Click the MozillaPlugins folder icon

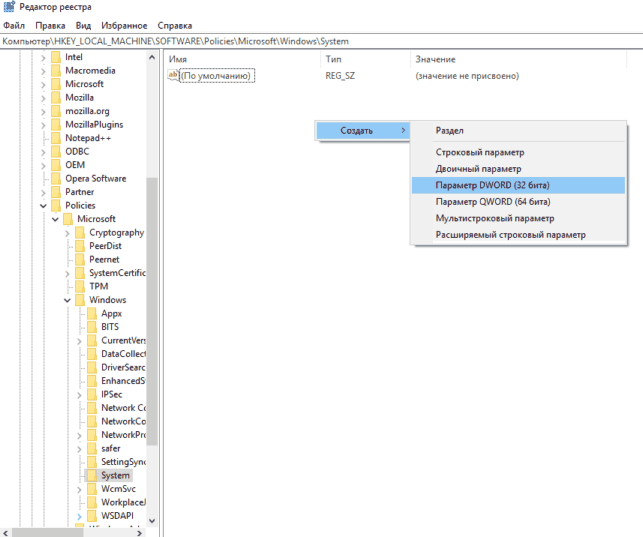point(56,125)
